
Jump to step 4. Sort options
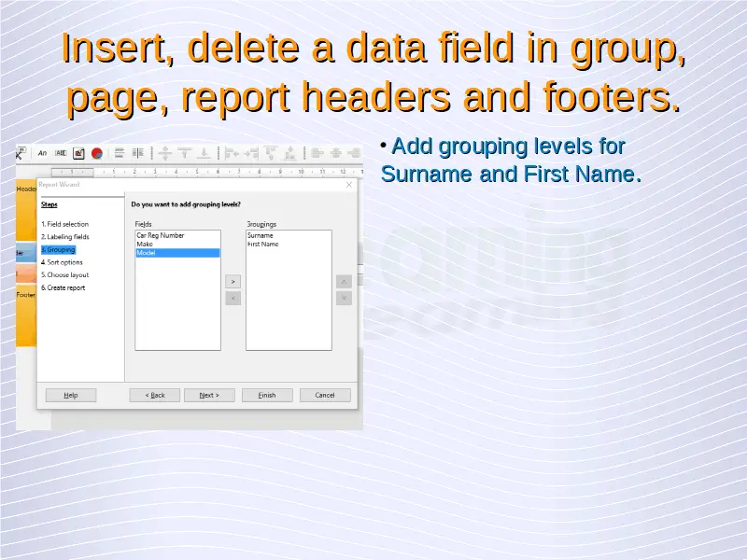point(62,262)
